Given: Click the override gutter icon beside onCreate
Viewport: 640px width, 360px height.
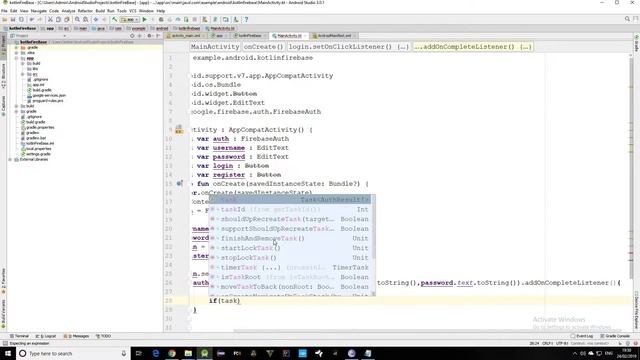Looking at the screenshot, I should point(179,184).
